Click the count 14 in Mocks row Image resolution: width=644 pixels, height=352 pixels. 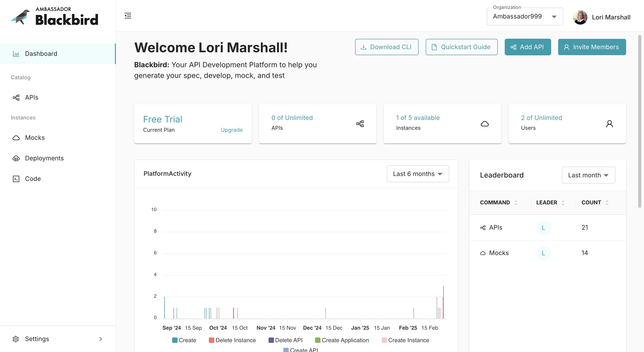coord(585,253)
